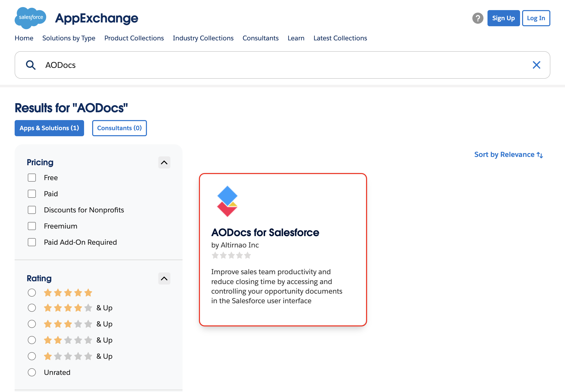Choose the Unrated radio option
The height and width of the screenshot is (392, 565).
tap(32, 372)
